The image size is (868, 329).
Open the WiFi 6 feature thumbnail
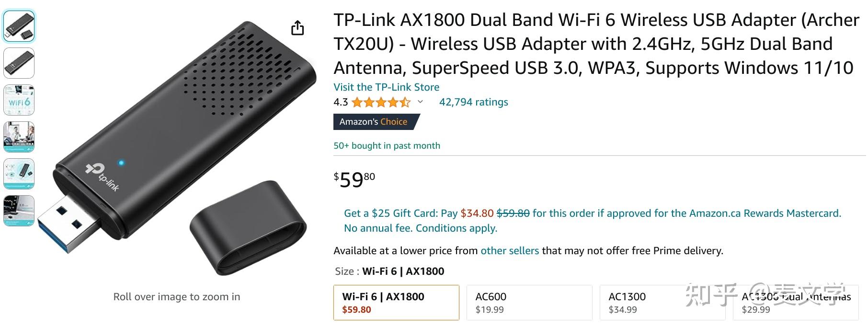pos(19,100)
